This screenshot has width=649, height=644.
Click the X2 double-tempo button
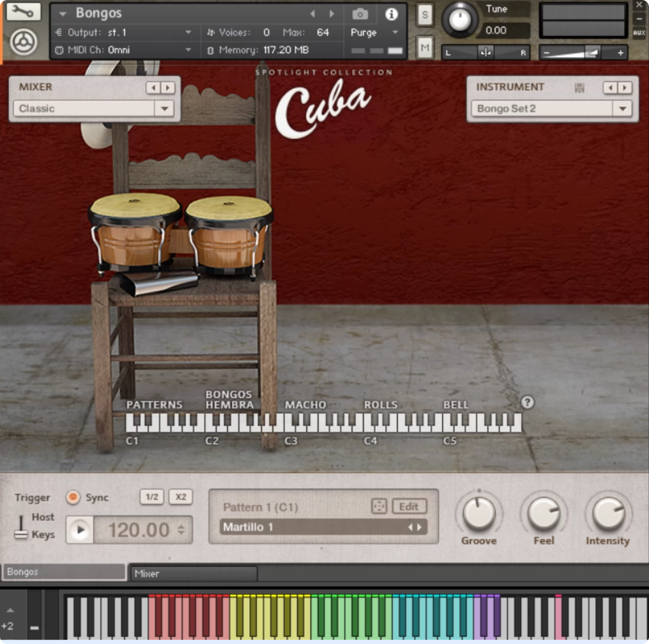(180, 497)
